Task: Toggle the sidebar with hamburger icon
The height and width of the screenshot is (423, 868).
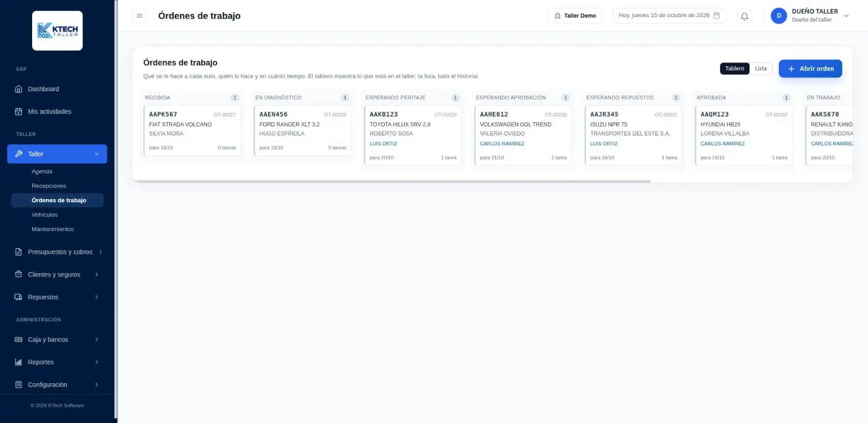Action: pos(139,16)
